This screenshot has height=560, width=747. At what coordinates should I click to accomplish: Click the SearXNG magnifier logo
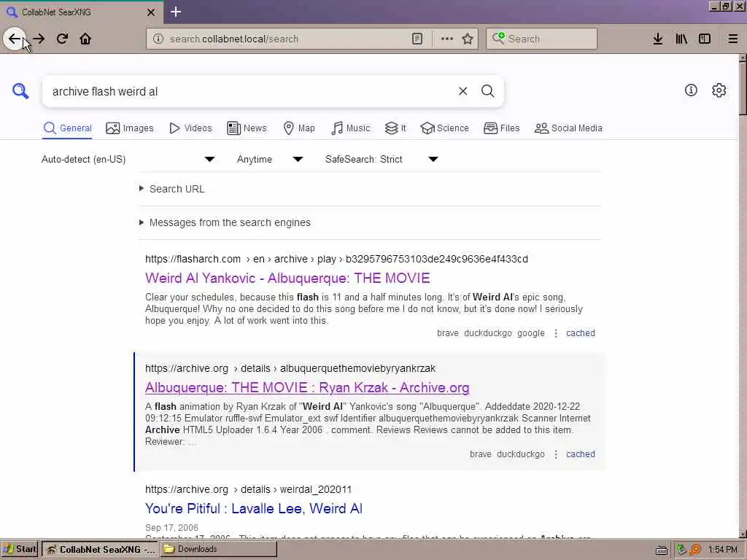click(20, 90)
